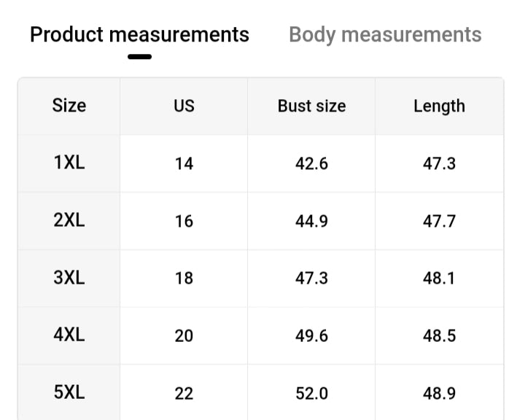Click the 52.0 bust size value
Image resolution: width=525 pixels, height=420 pixels.
pyautogui.click(x=311, y=393)
